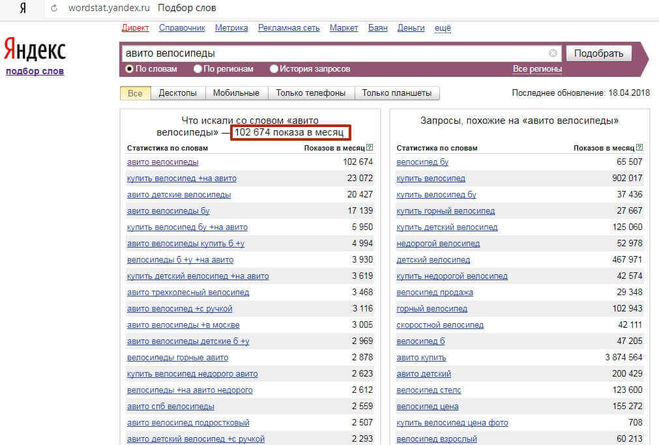Open 'купить велосипед +на авито' link
The image size is (659, 445).
coord(182,179)
